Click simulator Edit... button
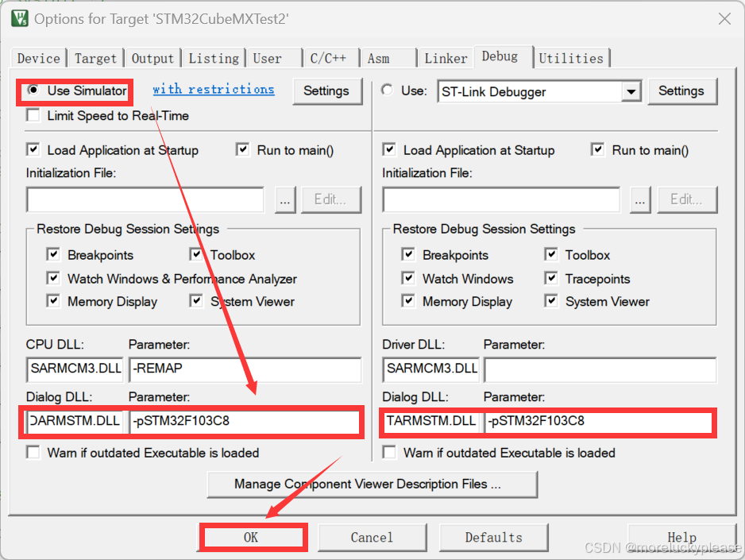 pyautogui.click(x=330, y=199)
